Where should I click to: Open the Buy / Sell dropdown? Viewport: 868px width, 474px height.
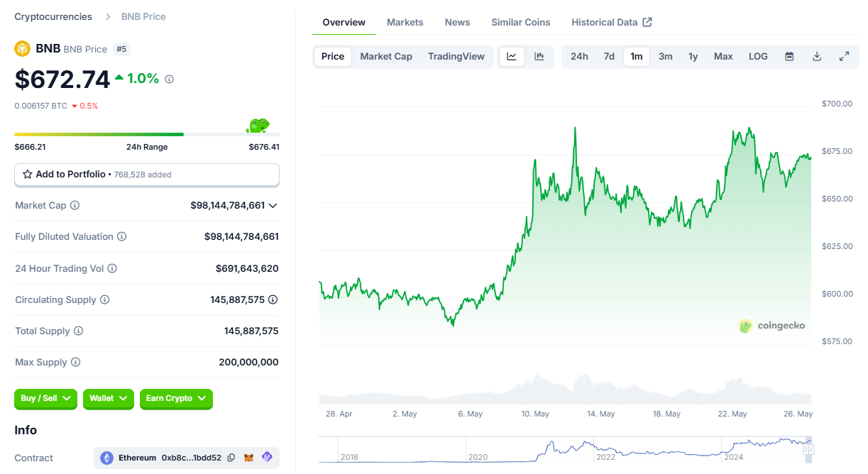[x=46, y=399]
